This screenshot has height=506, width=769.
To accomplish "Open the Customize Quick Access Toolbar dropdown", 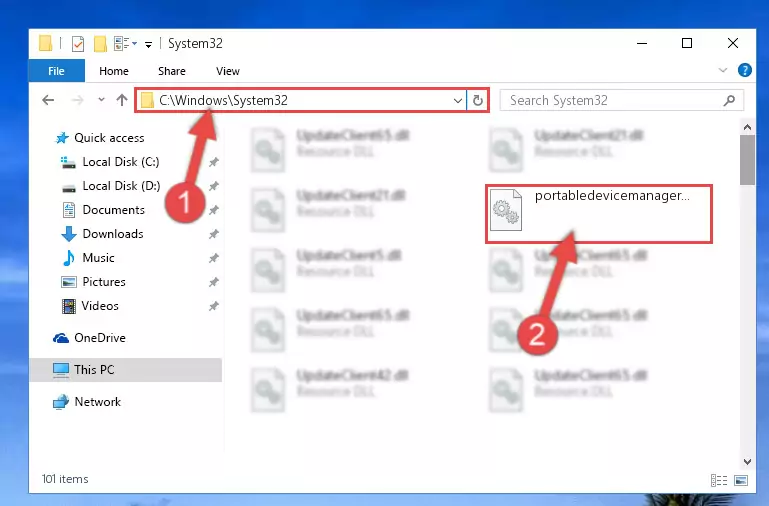I will point(148,45).
